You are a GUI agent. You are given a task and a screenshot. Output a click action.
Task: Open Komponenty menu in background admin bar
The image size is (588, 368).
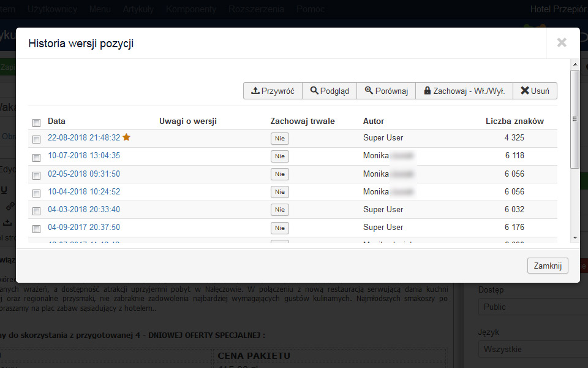191,9
